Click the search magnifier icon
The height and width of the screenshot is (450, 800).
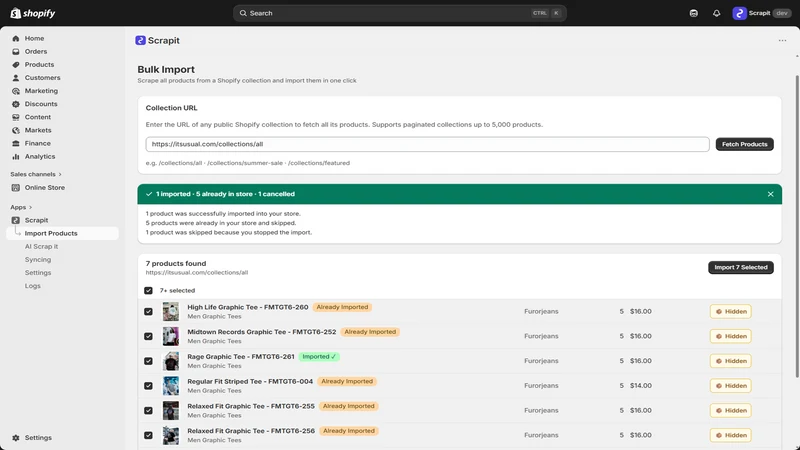click(243, 13)
